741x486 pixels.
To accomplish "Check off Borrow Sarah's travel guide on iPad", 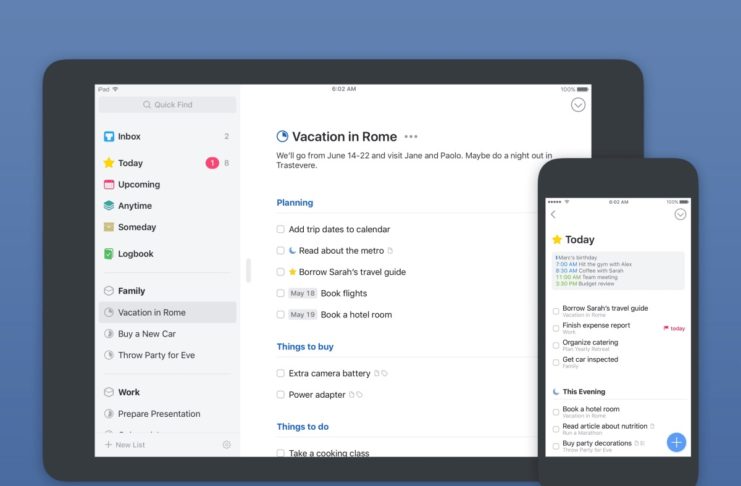I will (x=280, y=272).
